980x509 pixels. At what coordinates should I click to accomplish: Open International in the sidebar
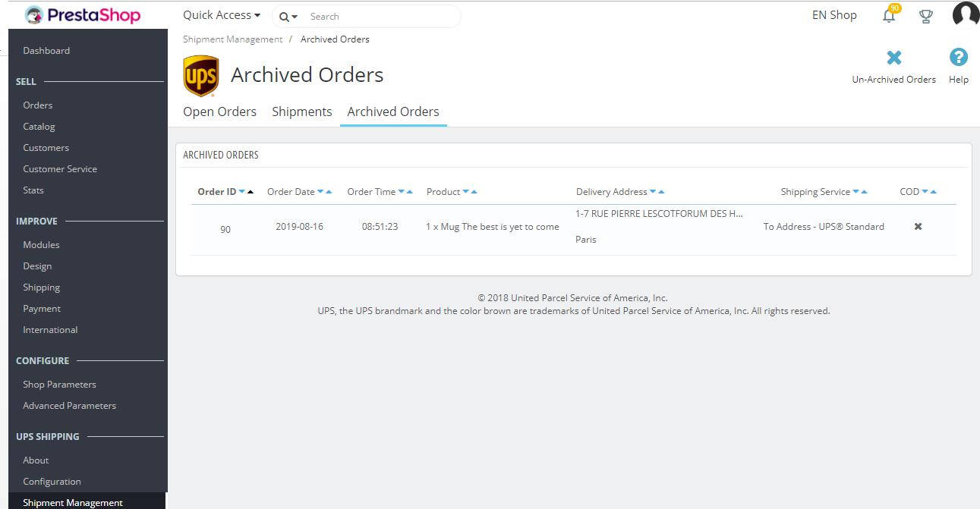click(50, 330)
